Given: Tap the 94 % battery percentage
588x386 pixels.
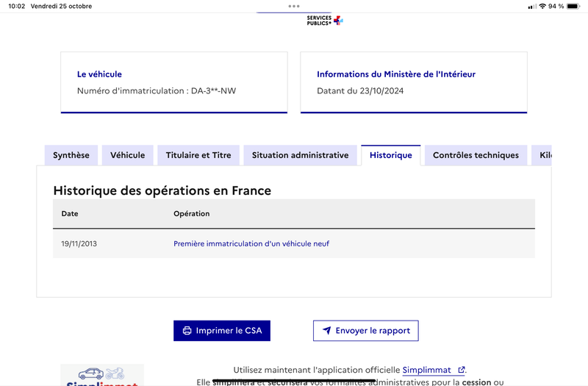Looking at the screenshot, I should coord(556,6).
